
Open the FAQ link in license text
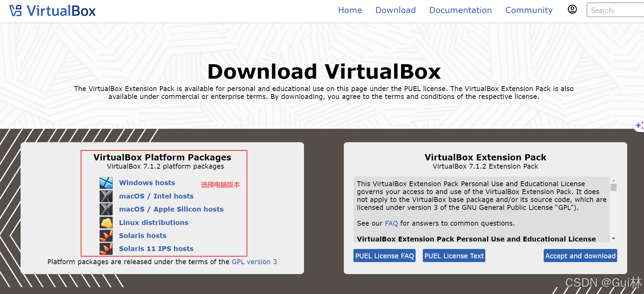[391, 223]
